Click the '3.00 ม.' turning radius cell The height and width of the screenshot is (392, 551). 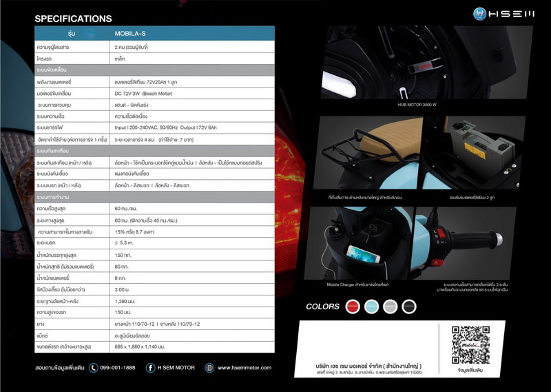coord(192,289)
